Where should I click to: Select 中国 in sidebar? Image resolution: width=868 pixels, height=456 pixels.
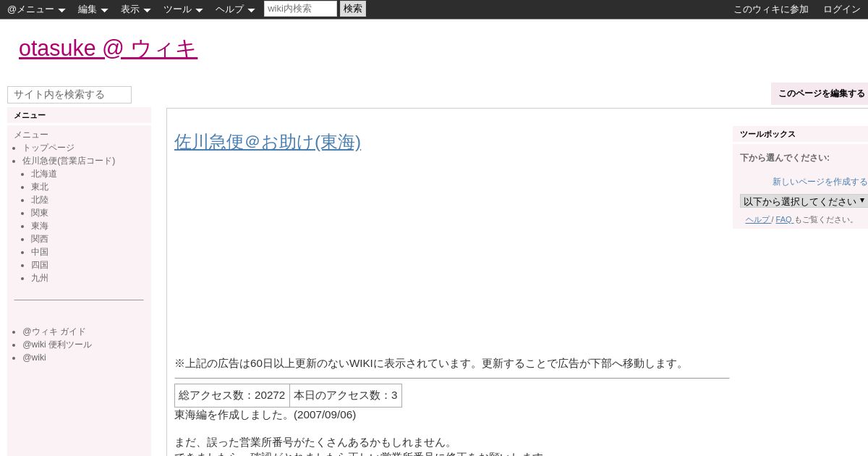(40, 252)
